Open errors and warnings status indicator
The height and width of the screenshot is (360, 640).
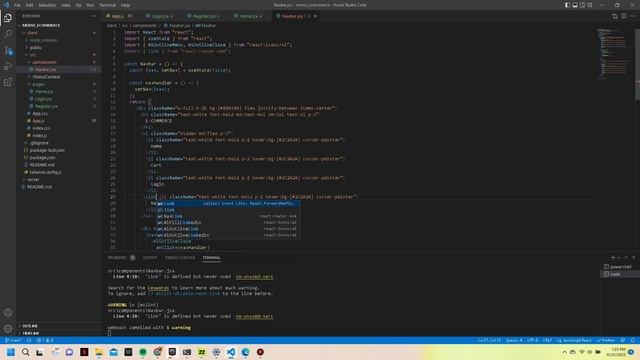[45, 340]
